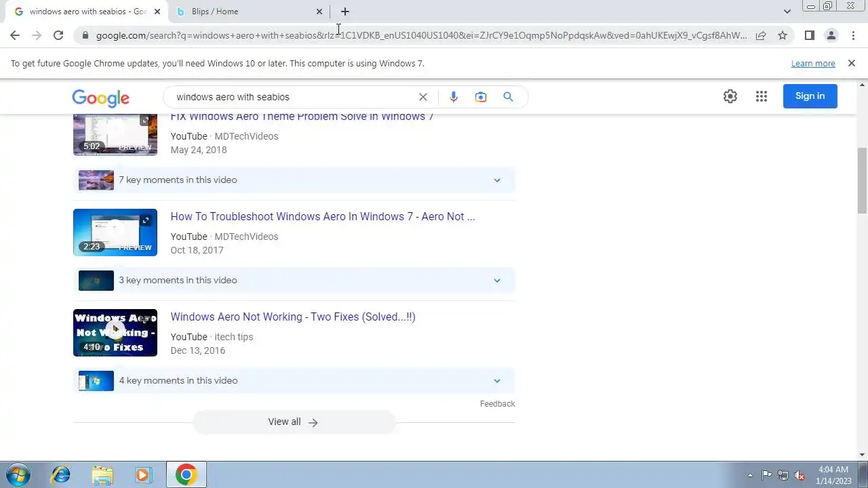This screenshot has height=488, width=868.
Task: Click the Feedback link
Action: 497,403
